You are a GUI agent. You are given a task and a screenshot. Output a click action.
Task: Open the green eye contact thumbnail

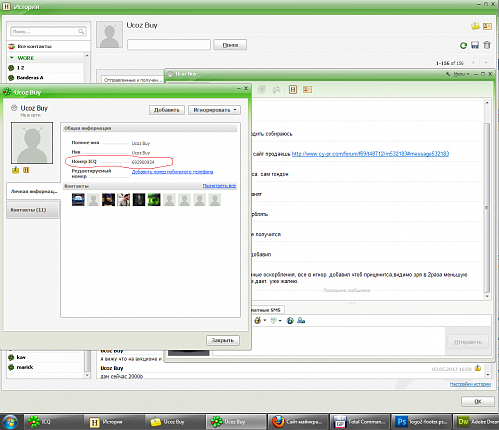pos(154,200)
